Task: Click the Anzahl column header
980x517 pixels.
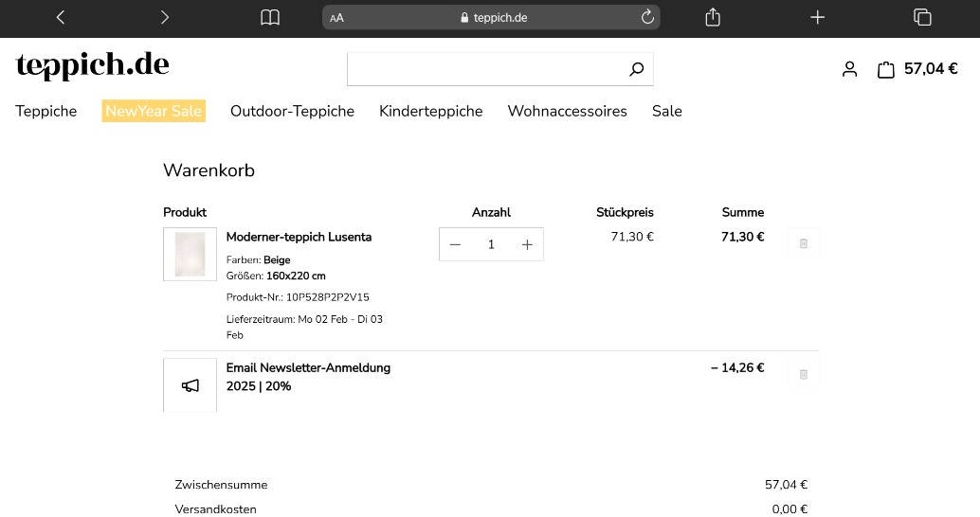Action: [x=491, y=212]
